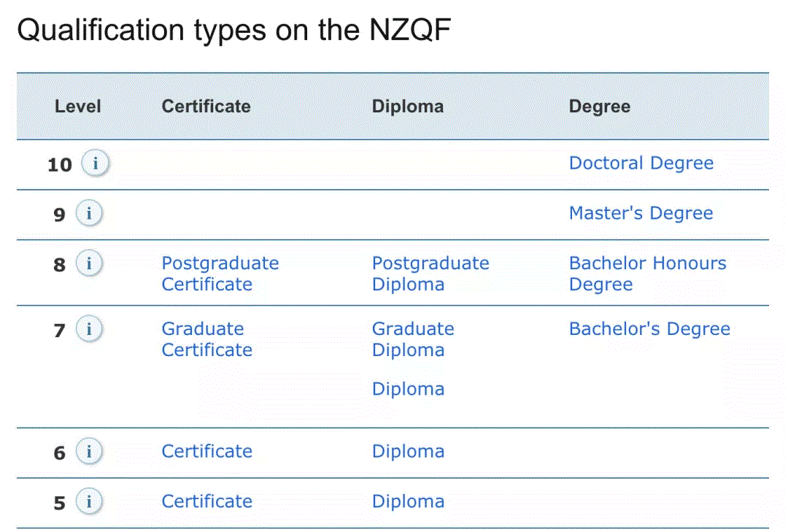Viewport: 788px width, 532px height.
Task: Open the Level 6 Diploma link
Action: [x=408, y=452]
